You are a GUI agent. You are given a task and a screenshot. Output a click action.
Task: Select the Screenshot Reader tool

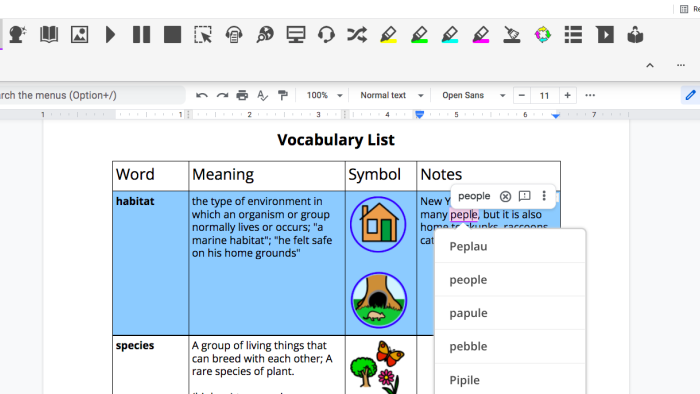[203, 34]
